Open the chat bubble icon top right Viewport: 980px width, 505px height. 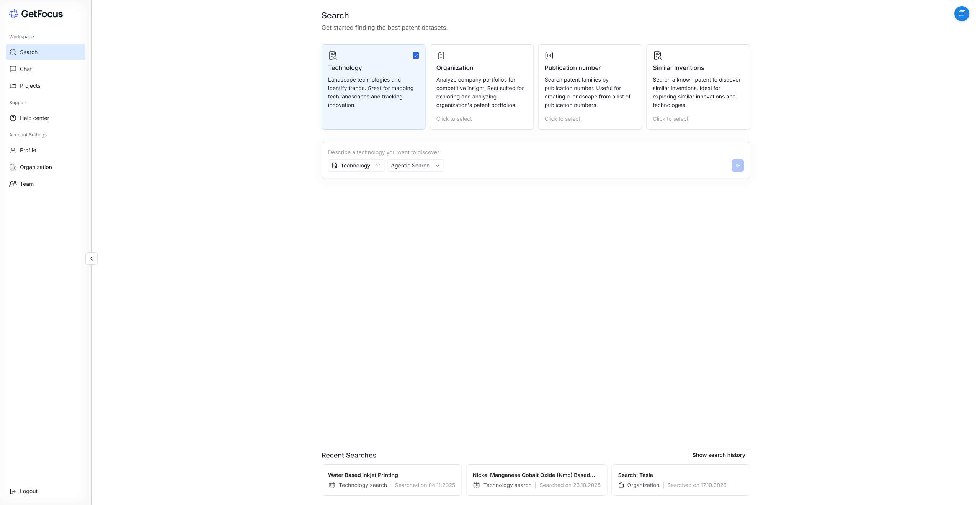point(961,14)
